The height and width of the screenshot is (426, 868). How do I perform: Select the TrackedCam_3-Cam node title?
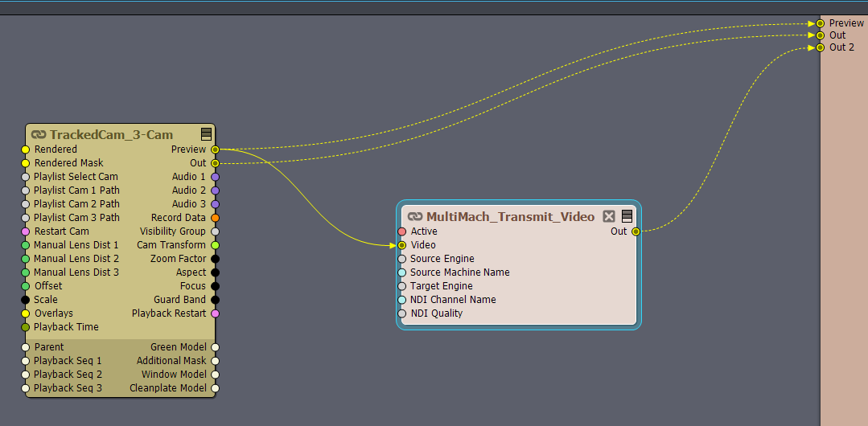point(111,135)
